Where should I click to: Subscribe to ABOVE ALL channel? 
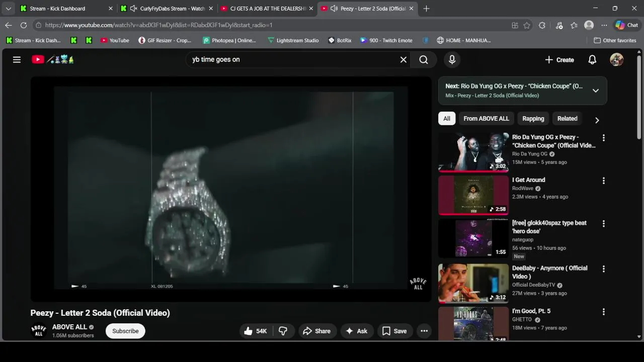point(125,331)
